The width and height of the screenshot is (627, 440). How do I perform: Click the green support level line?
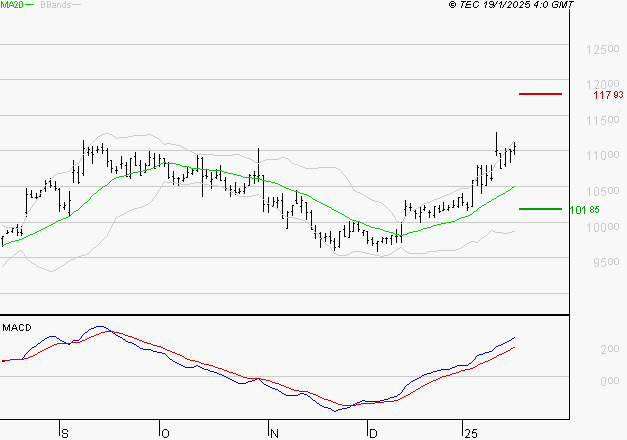(x=540, y=209)
